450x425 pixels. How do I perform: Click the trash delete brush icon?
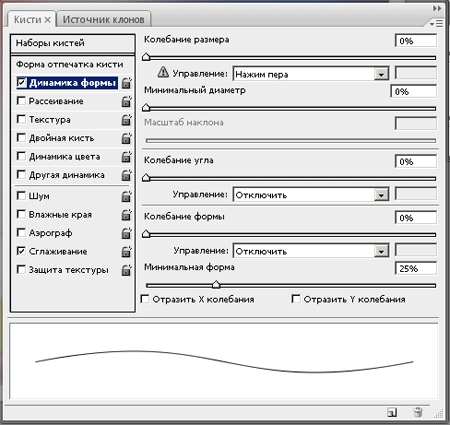(418, 412)
